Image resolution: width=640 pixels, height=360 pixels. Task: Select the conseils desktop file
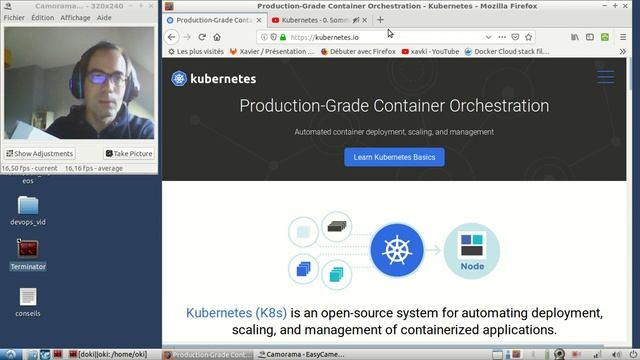(x=28, y=302)
